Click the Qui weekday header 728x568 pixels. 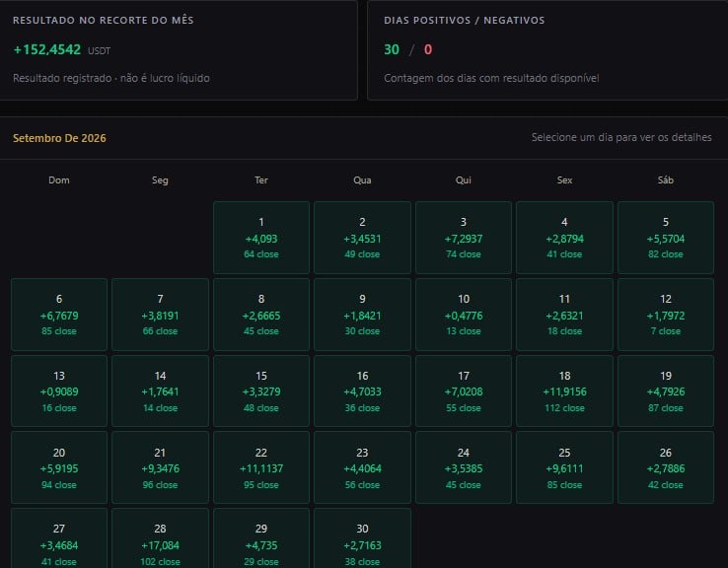(x=464, y=180)
